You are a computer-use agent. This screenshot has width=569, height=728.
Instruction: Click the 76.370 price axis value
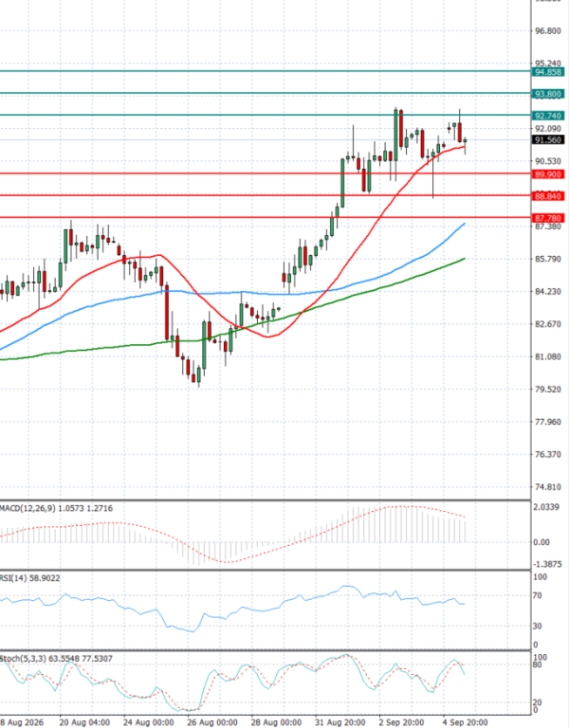pos(548,455)
